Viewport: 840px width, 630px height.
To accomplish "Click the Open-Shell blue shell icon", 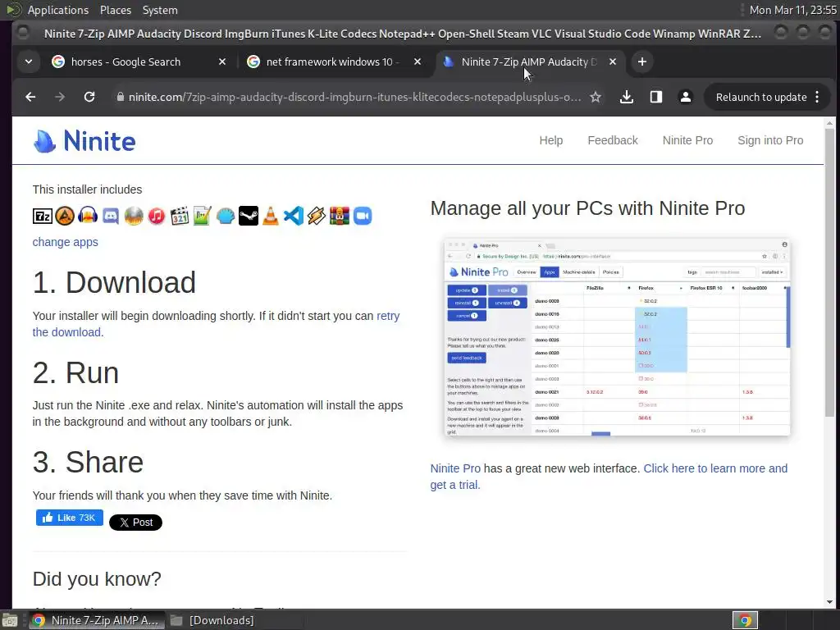I will (226, 216).
